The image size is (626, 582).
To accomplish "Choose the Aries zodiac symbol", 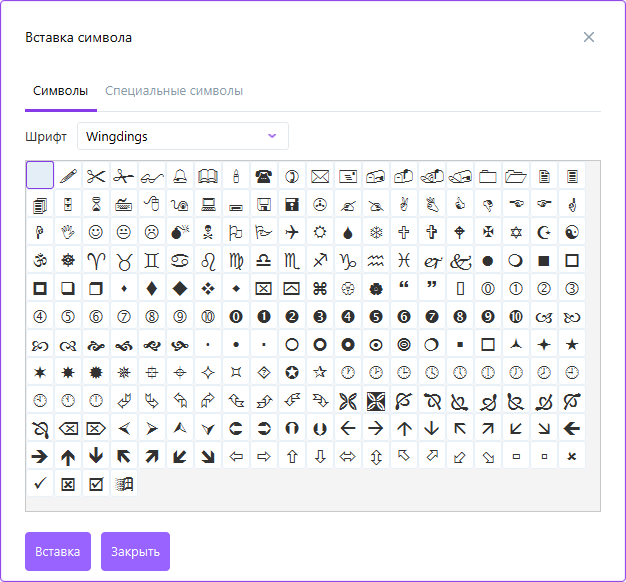I will (x=96, y=260).
